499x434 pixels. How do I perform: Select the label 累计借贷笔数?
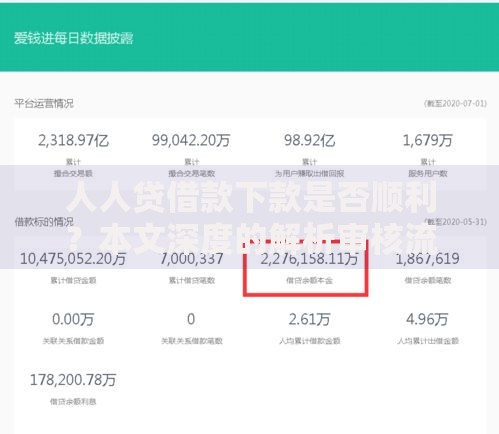(192, 281)
